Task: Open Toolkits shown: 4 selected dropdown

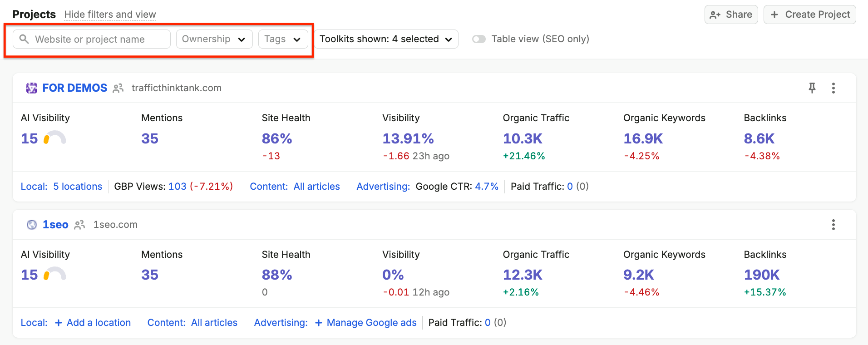Action: coord(386,39)
